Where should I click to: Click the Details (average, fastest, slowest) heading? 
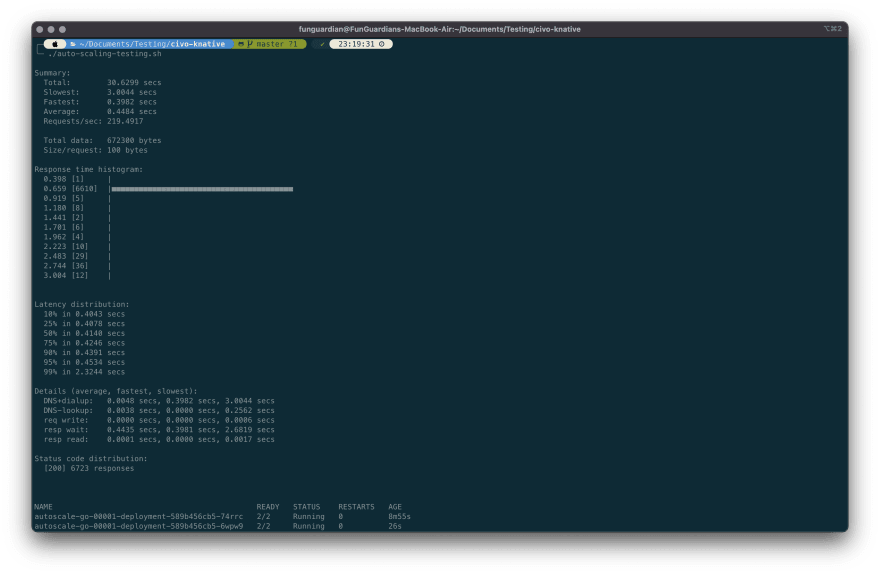(116, 391)
